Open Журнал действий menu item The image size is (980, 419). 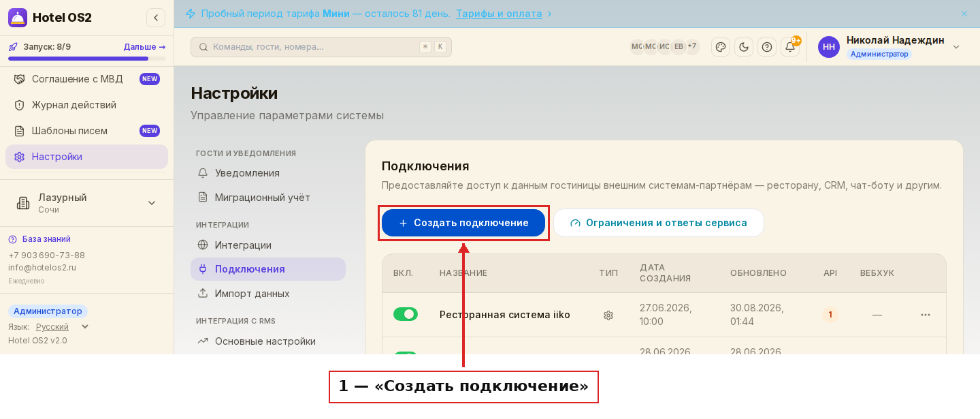86,105
